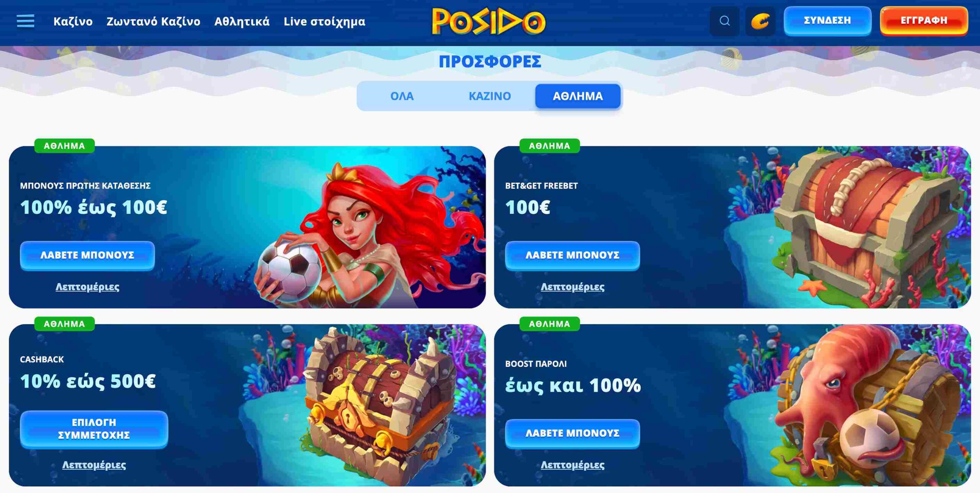The image size is (980, 493).
Task: Click the Posido logo
Action: coord(489,21)
